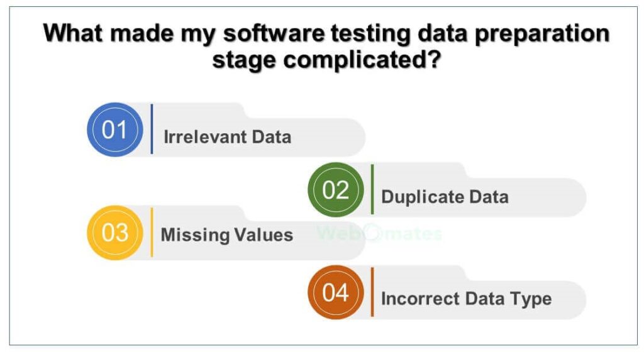Click 'stage complicated?' in the title
644x354 pixels.
click(x=326, y=60)
